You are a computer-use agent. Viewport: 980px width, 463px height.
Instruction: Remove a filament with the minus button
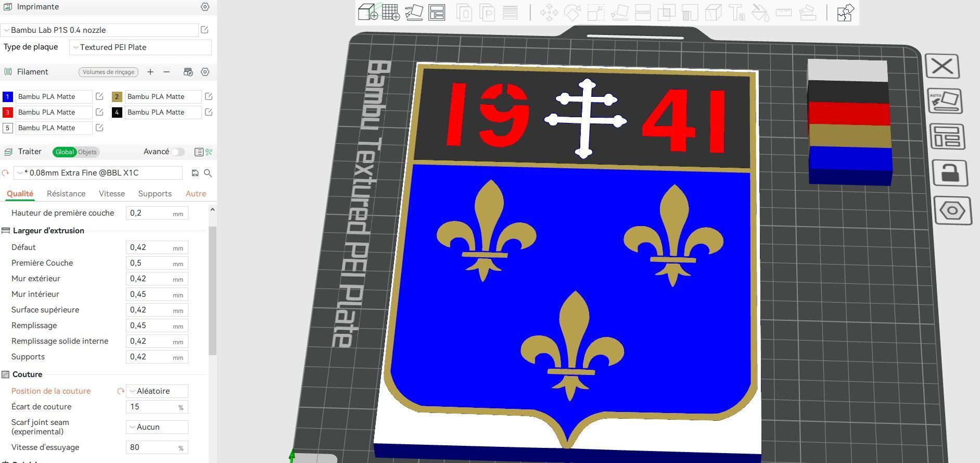167,72
